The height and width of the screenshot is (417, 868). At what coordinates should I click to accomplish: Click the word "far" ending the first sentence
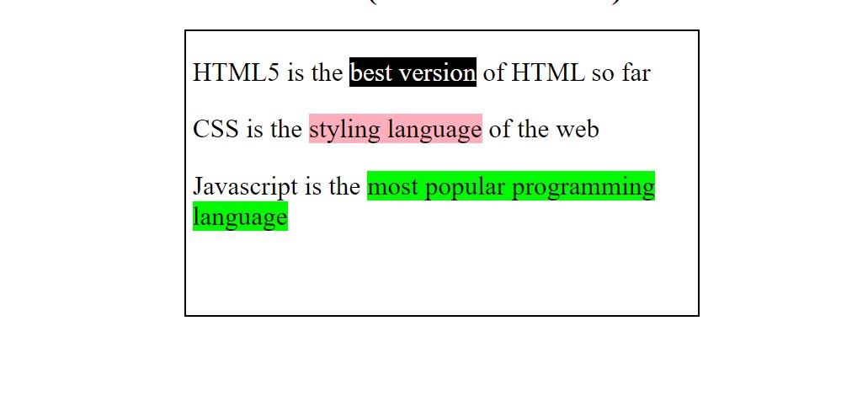point(636,72)
